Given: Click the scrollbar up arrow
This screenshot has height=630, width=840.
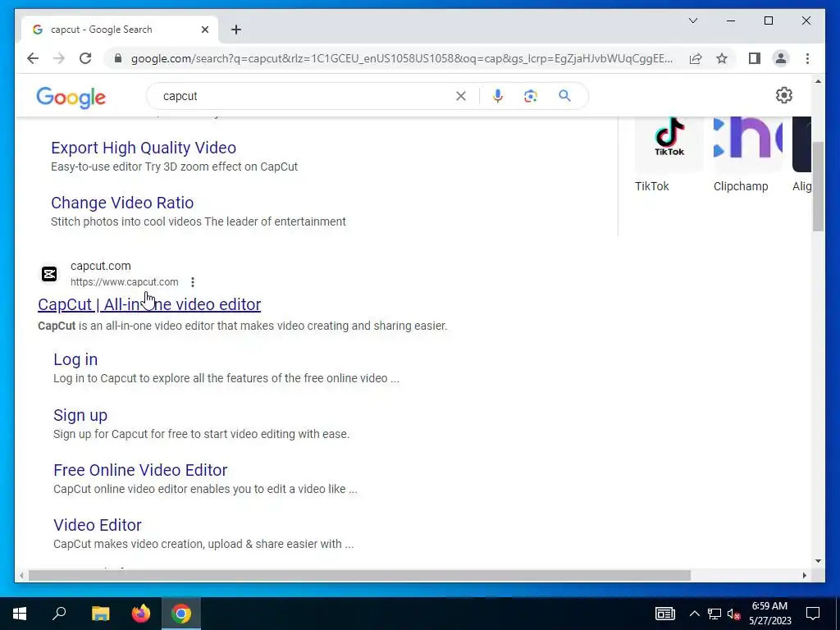Looking at the screenshot, I should pyautogui.click(x=818, y=81).
